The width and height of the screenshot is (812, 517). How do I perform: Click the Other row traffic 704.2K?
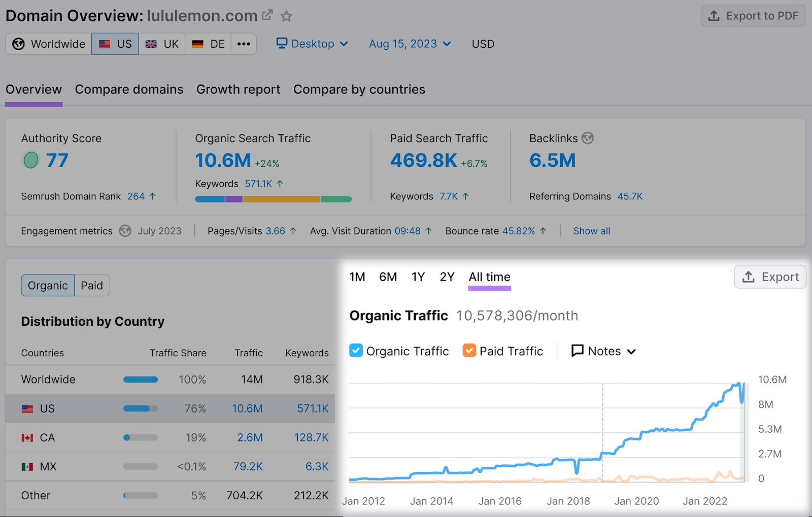[x=245, y=495]
